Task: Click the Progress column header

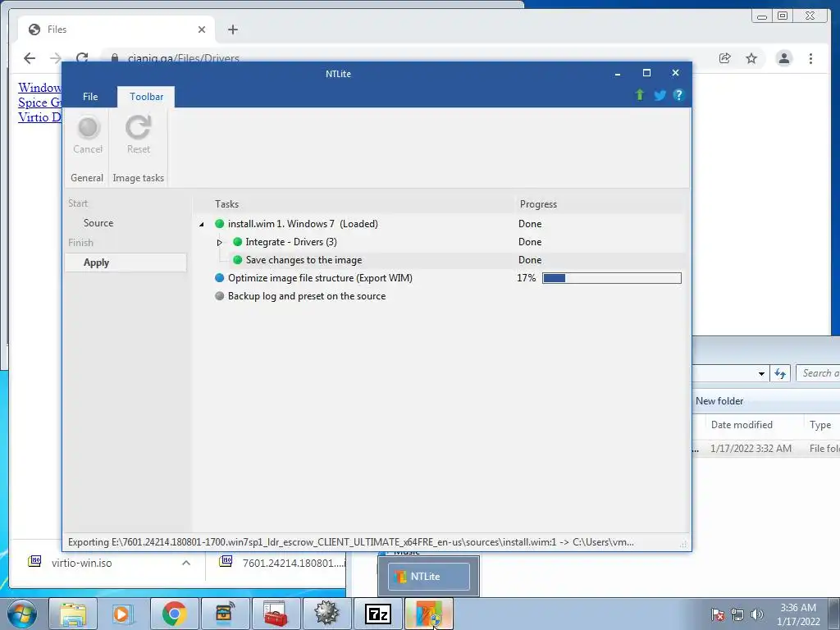Action: (x=538, y=204)
